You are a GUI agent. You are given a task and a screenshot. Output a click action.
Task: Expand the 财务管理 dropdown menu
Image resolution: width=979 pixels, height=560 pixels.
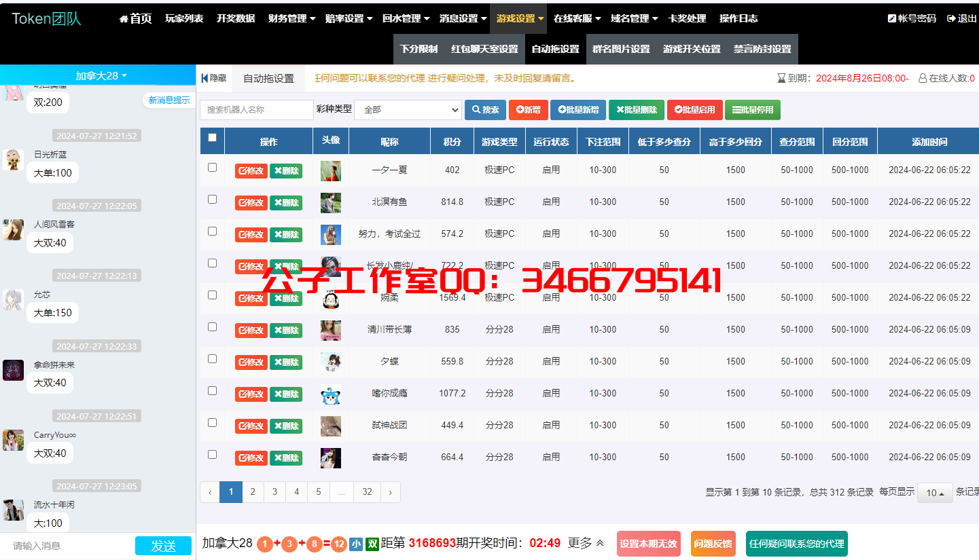tap(291, 18)
